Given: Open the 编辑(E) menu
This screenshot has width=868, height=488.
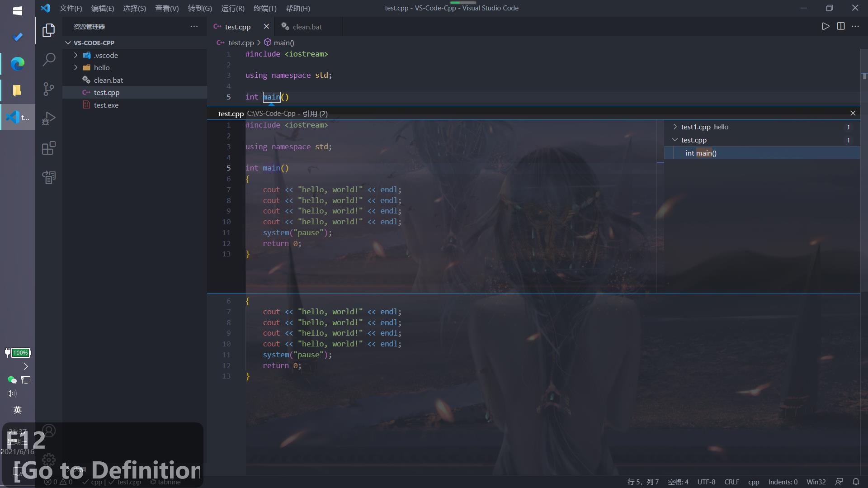Looking at the screenshot, I should pos(103,8).
